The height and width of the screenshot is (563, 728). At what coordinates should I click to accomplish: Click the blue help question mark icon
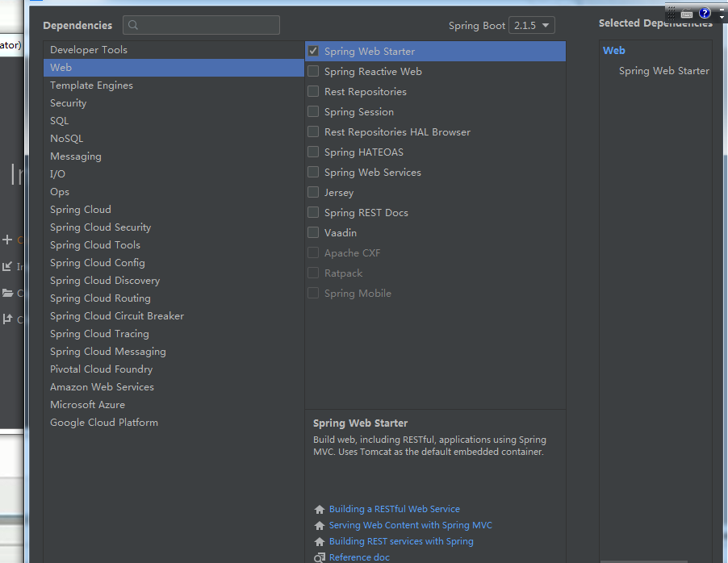(x=705, y=13)
